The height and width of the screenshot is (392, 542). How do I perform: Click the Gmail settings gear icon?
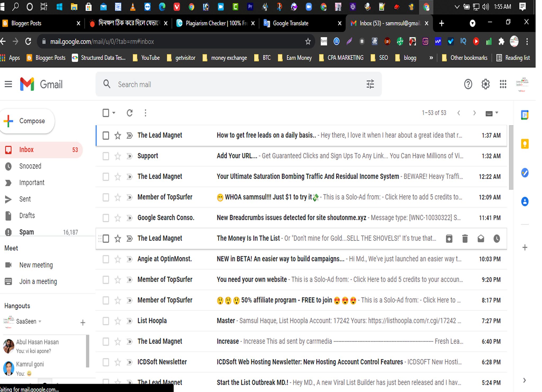pos(485,84)
